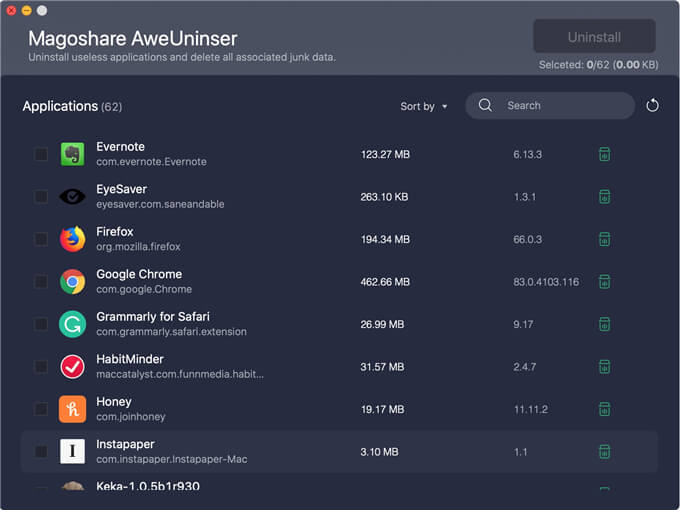Image resolution: width=680 pixels, height=510 pixels.
Task: Click the trash icon for Google Chrome
Action: [605, 281]
